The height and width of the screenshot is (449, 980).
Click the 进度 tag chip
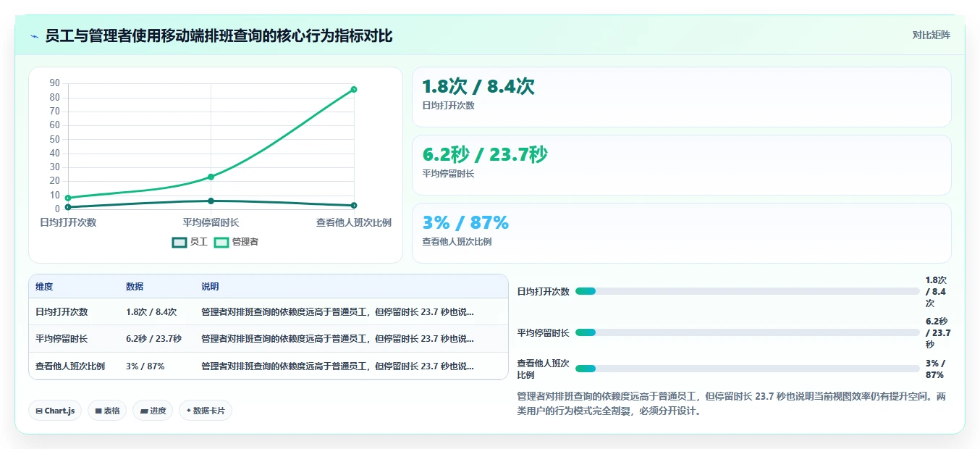[x=153, y=411]
